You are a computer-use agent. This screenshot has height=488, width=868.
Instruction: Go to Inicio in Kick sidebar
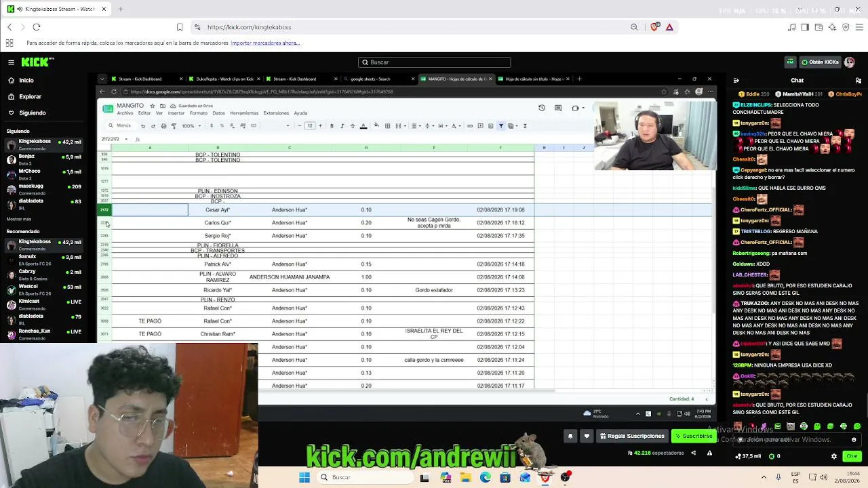26,80
